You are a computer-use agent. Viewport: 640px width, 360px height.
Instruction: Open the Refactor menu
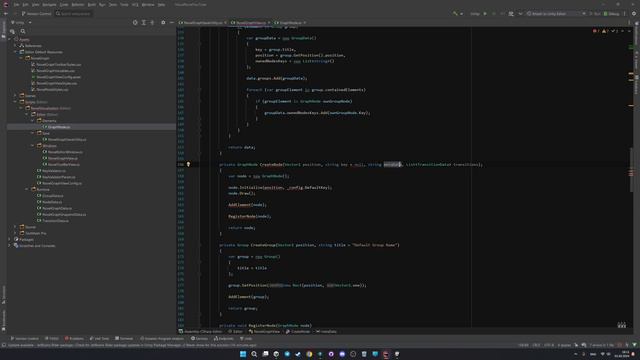point(78,4)
